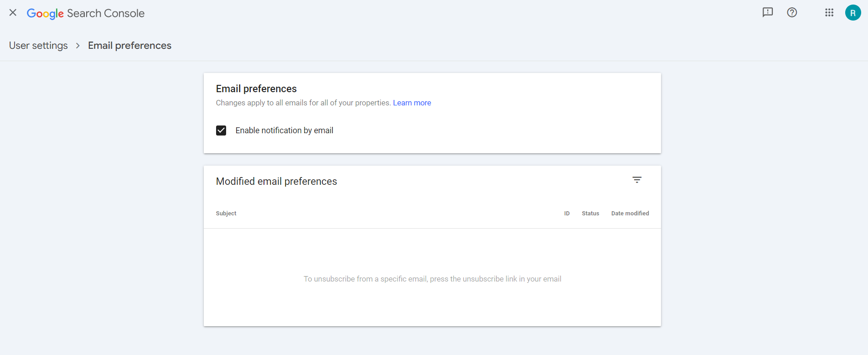
Task: Select the Email preferences breadcrumb item
Action: 129,46
